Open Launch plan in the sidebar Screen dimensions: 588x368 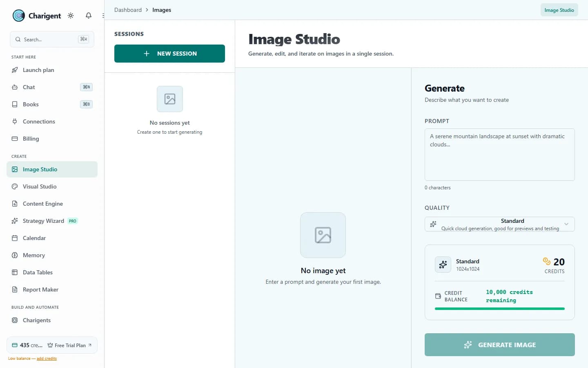[52, 70]
